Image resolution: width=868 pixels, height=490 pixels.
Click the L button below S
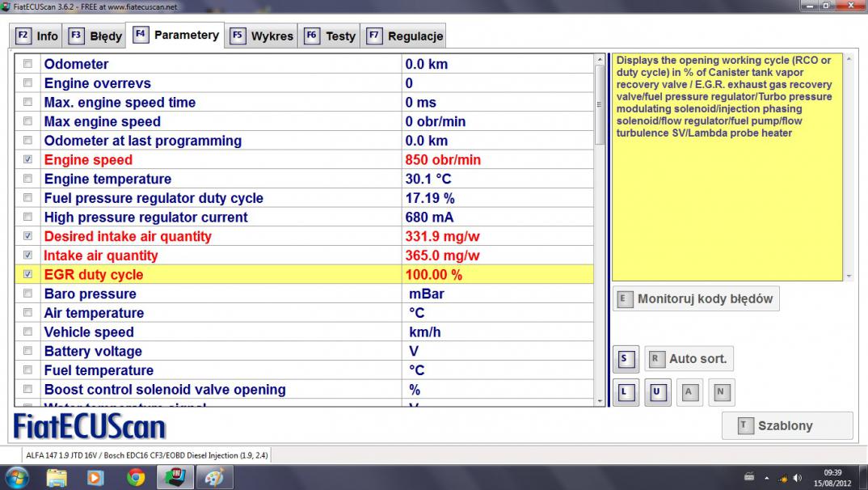(x=625, y=393)
